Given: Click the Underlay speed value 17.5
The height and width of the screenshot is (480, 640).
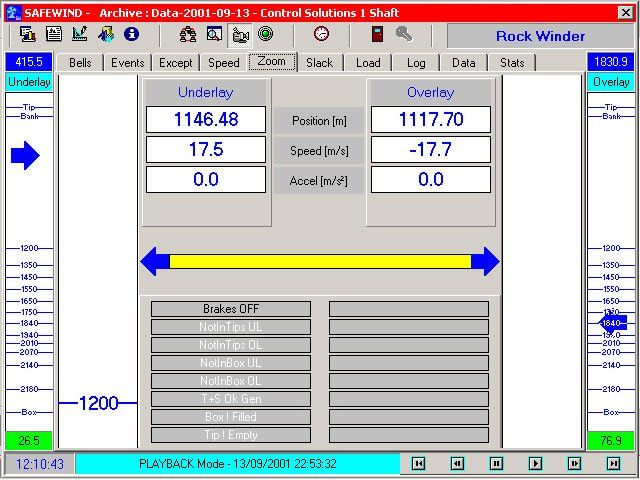Looking at the screenshot, I should coord(206,149).
